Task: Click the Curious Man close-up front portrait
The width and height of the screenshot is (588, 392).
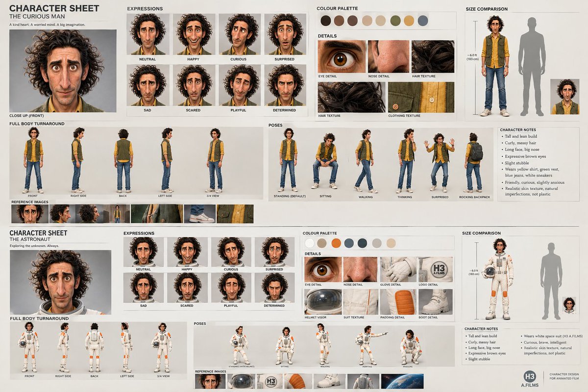Action: [63, 71]
